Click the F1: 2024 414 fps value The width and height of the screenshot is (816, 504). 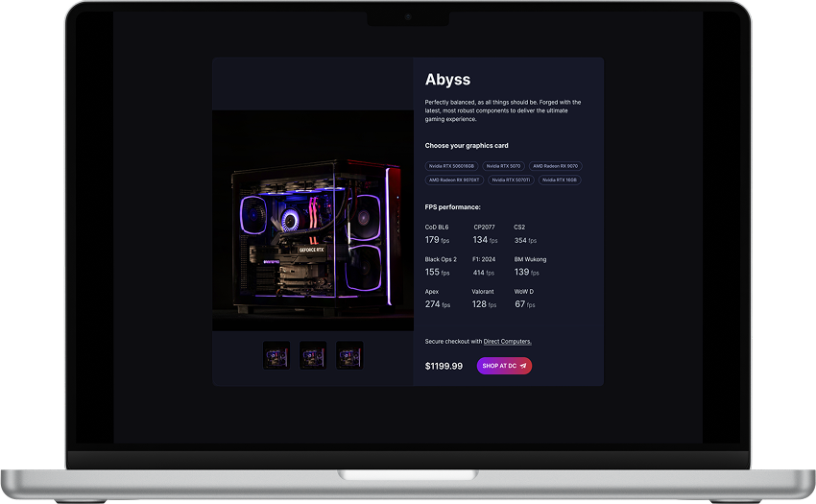pyautogui.click(x=484, y=273)
